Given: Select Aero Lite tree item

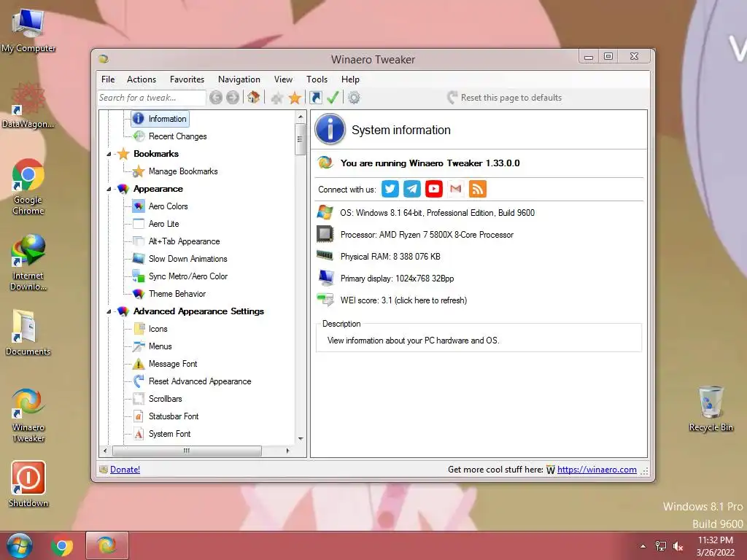Looking at the screenshot, I should (x=164, y=224).
